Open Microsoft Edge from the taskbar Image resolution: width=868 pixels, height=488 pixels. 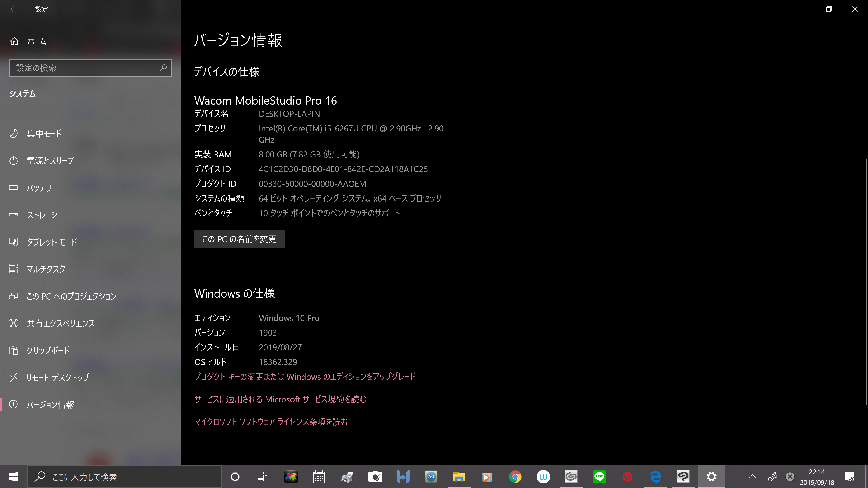tap(655, 476)
